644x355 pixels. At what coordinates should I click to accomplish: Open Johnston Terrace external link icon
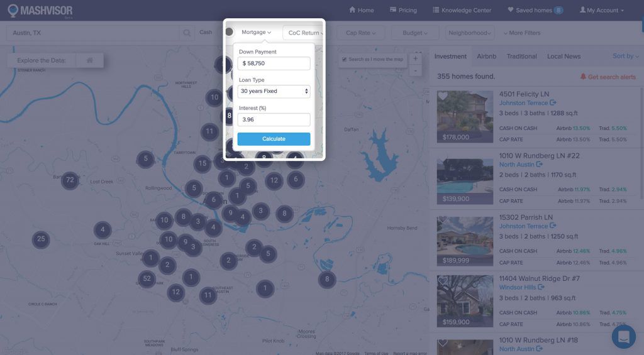tap(553, 103)
